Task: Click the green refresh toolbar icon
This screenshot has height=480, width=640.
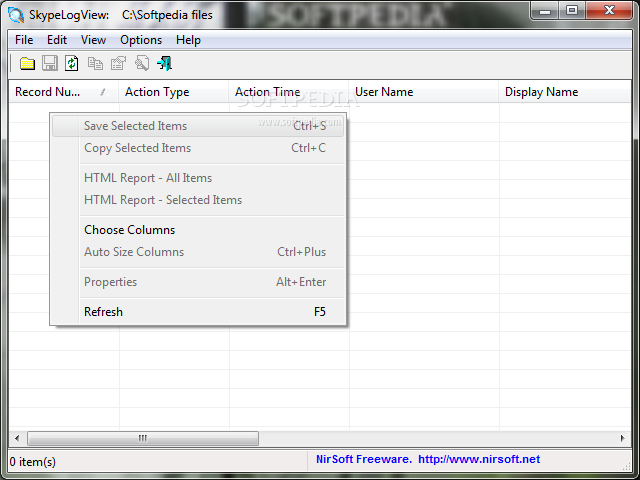Action: pos(72,64)
